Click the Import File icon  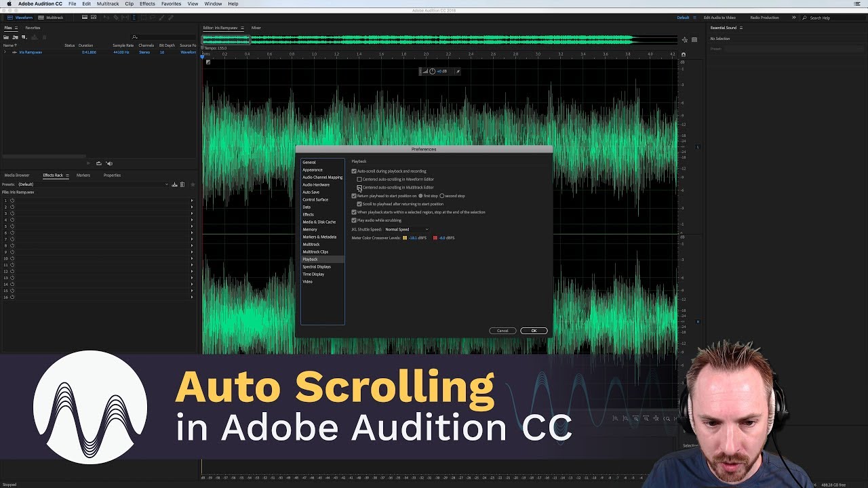click(16, 37)
